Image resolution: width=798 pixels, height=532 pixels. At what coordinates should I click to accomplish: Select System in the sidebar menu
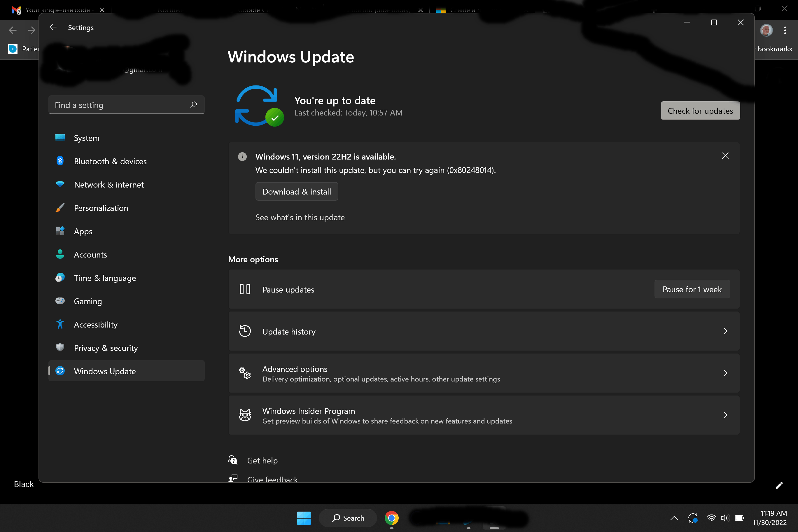click(x=87, y=138)
